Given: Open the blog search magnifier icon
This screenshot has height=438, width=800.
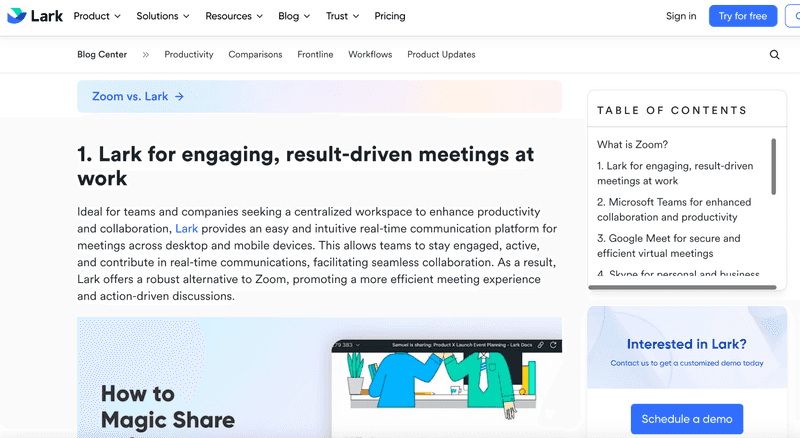Looking at the screenshot, I should (x=774, y=55).
